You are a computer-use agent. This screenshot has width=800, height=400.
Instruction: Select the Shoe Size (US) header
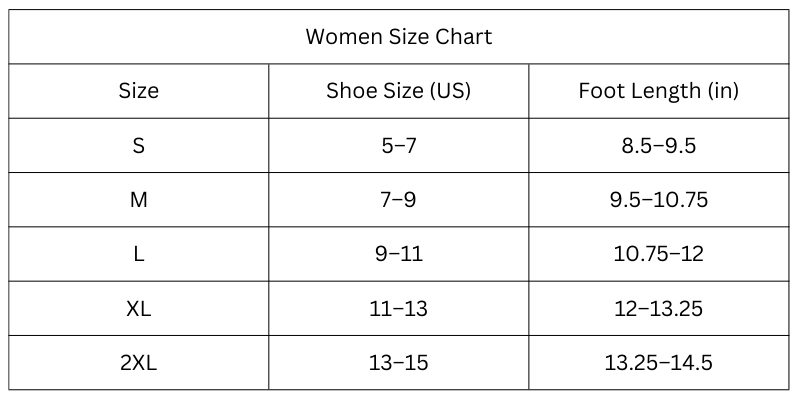[398, 91]
